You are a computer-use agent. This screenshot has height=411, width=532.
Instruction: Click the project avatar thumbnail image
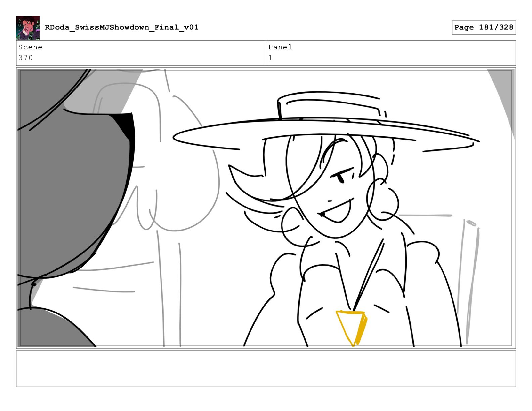28,28
